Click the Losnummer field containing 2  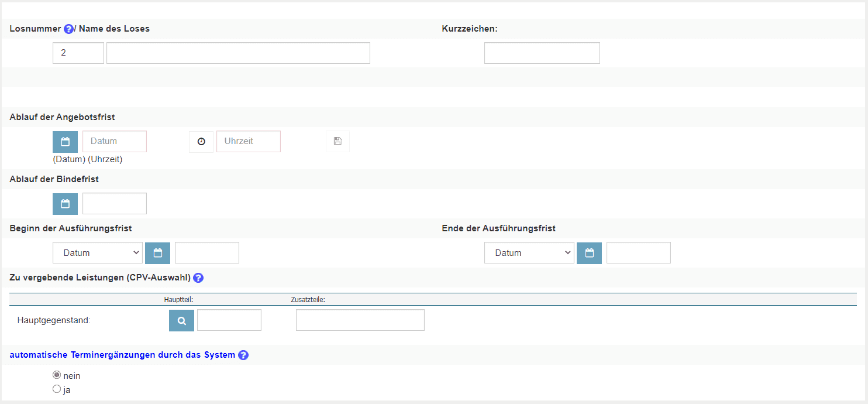coord(78,53)
